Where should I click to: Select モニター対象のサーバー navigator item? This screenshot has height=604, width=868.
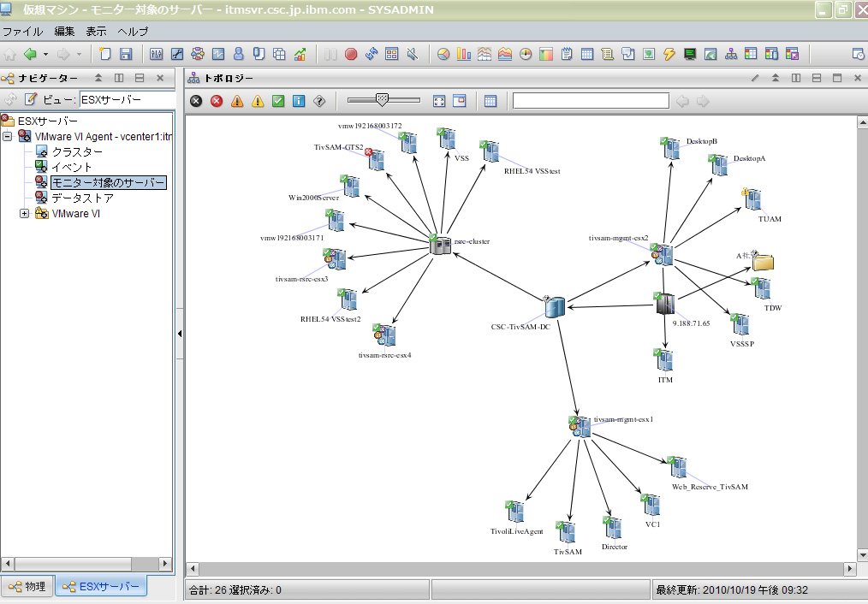coord(109,182)
